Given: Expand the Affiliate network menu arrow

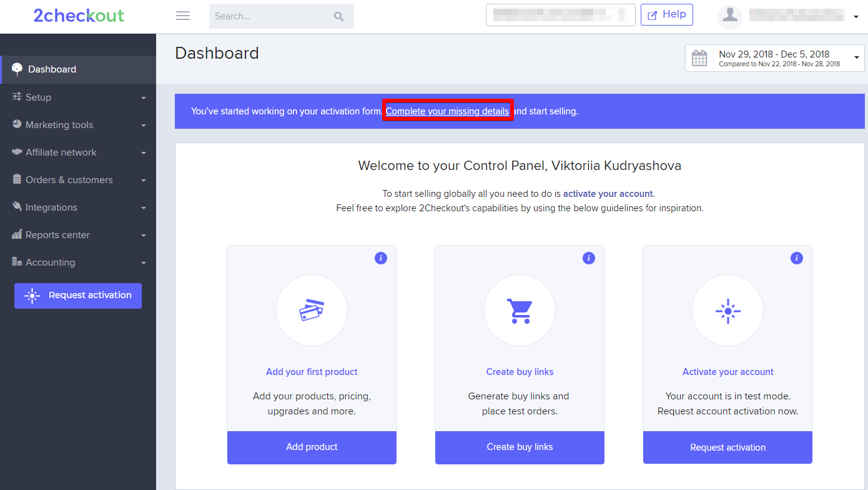Looking at the screenshot, I should (x=144, y=153).
